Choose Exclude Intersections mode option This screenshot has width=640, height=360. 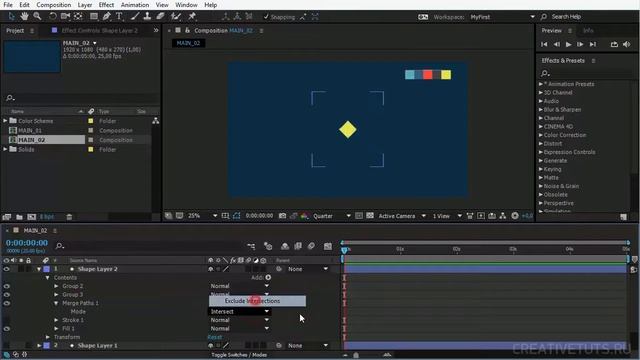pyautogui.click(x=257, y=301)
